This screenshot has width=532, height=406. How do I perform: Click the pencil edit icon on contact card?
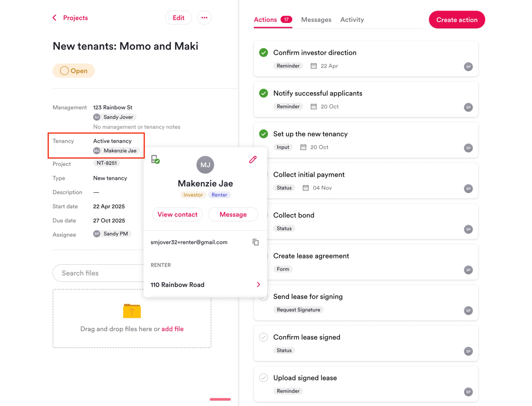pyautogui.click(x=253, y=160)
